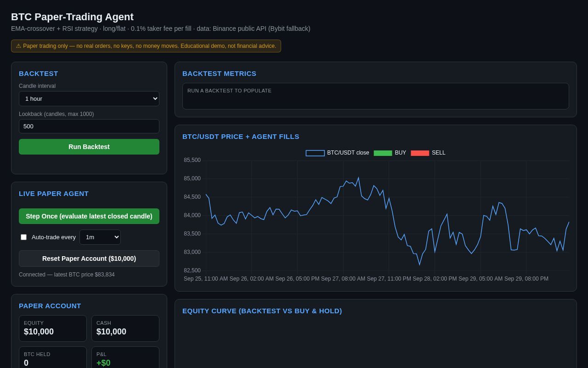Click the 'Run a backtest to populate' placeholder
Image resolution: width=588 pixels, height=368 pixels.
229,91
